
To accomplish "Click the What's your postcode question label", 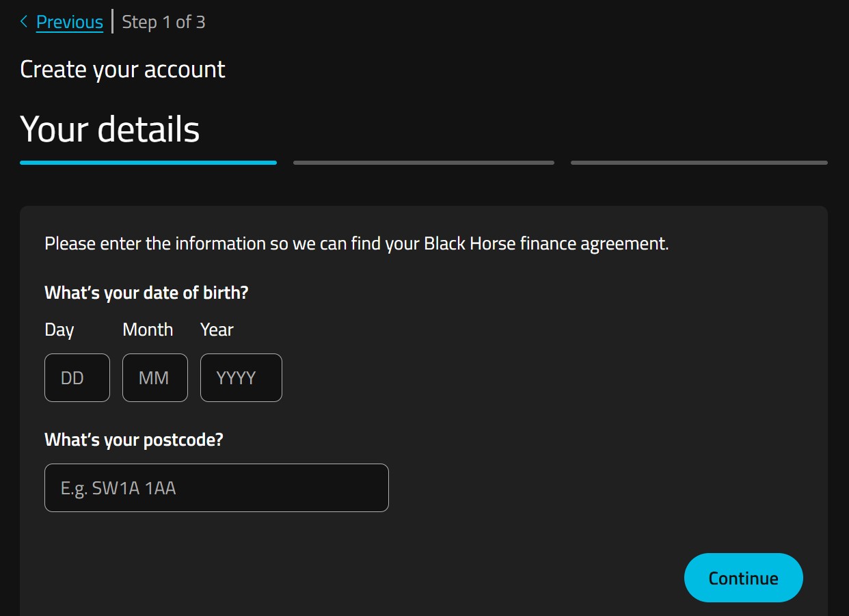I will tap(134, 440).
